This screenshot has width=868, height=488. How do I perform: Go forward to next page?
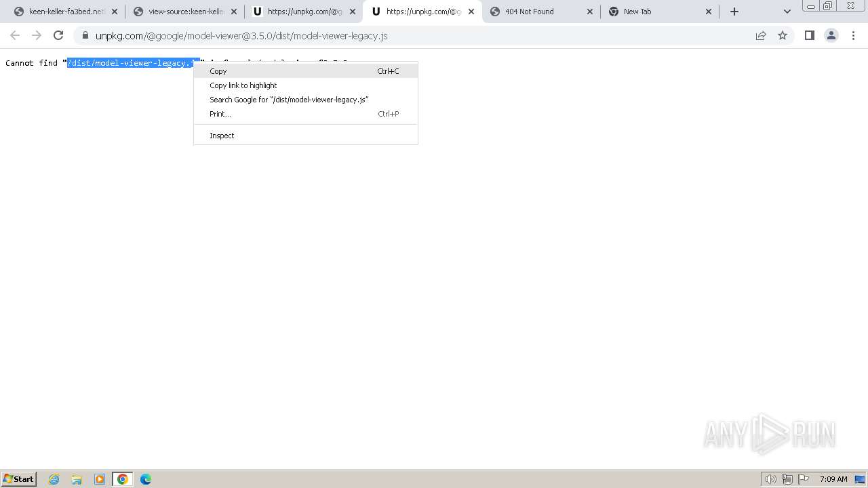pyautogui.click(x=37, y=35)
